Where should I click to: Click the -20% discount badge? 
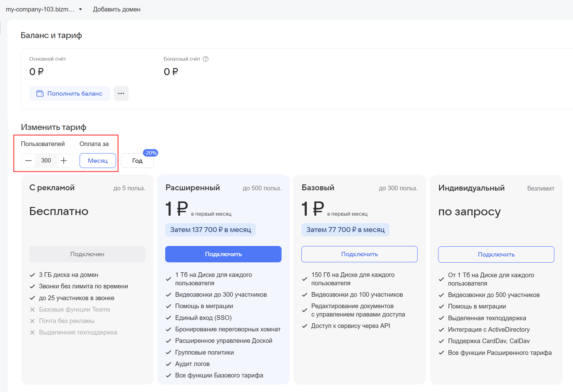tap(150, 153)
